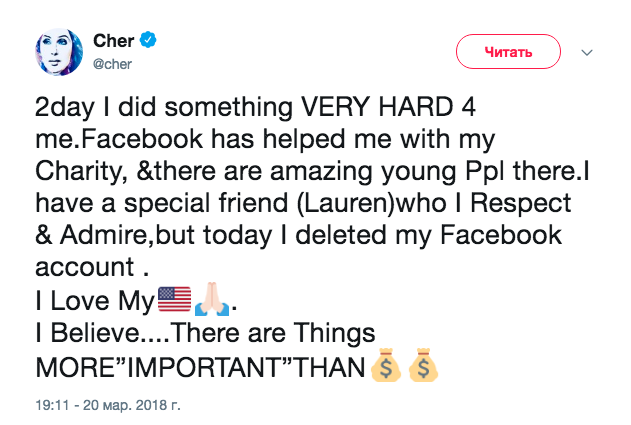Open the @cher handle link
631x425 pixels.
click(113, 63)
